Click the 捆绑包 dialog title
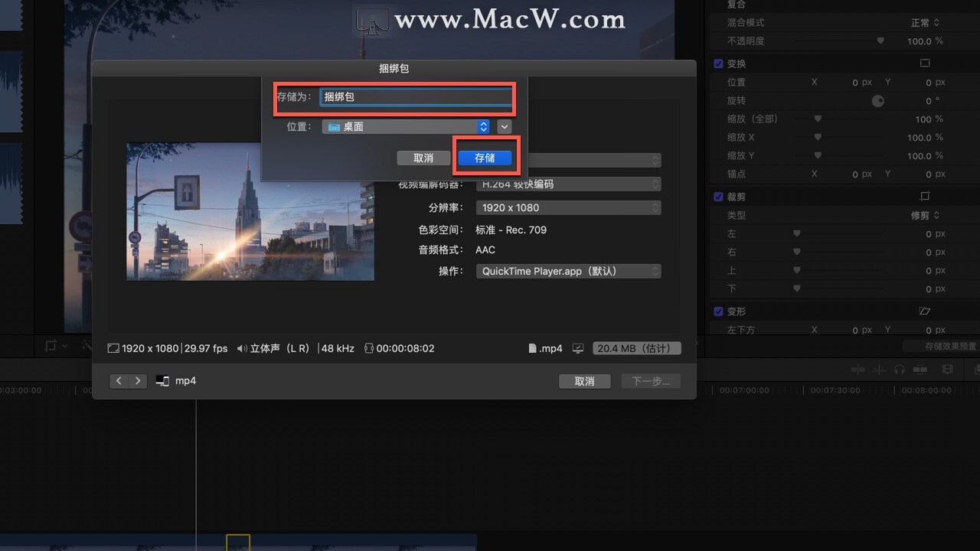 (x=394, y=68)
